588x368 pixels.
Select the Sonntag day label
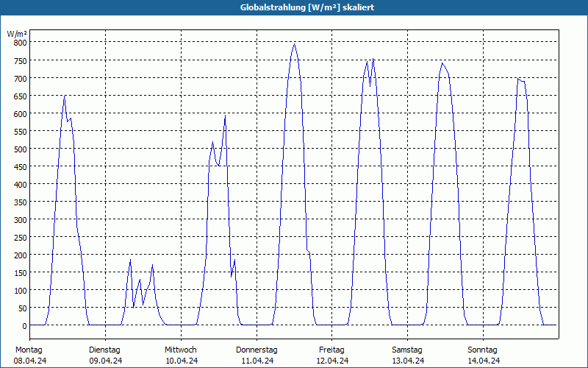482,350
